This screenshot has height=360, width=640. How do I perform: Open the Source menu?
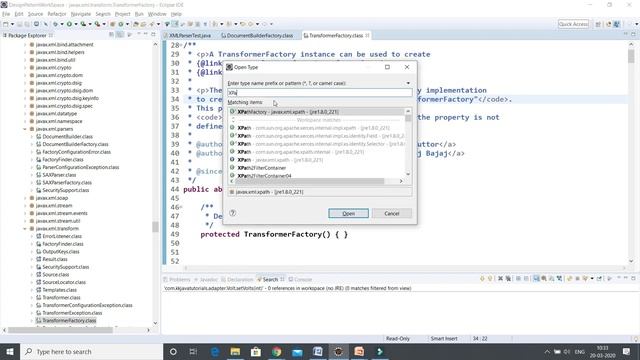pos(35,14)
